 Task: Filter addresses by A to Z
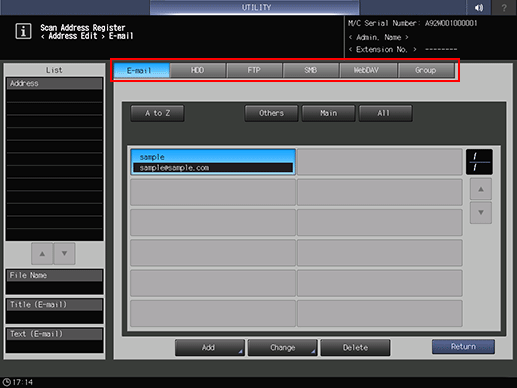pyautogui.click(x=157, y=113)
